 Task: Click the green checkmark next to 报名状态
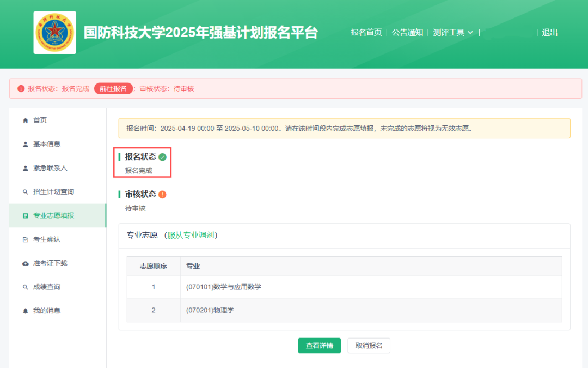(x=162, y=157)
